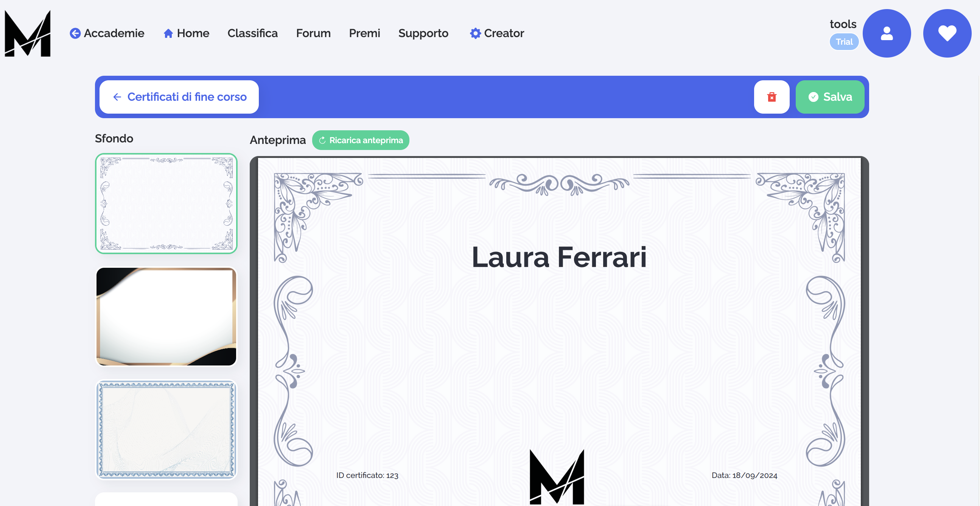Open the Supporto page
This screenshot has height=506, width=980.
coord(423,33)
